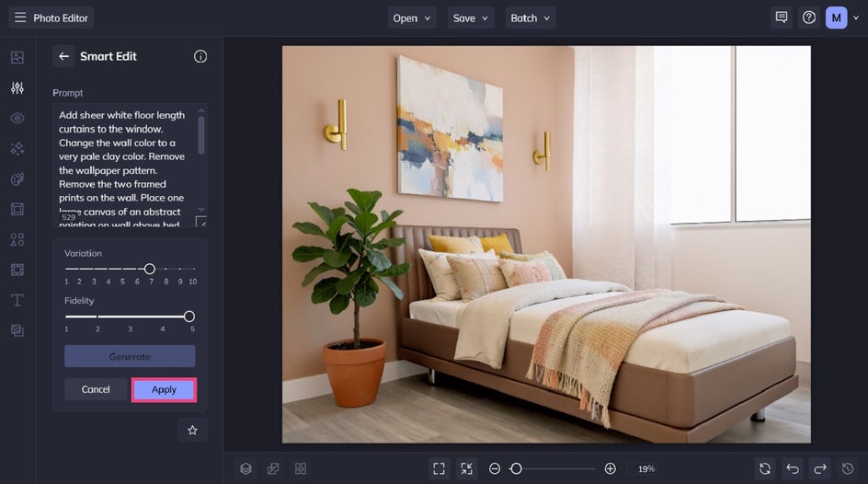The width and height of the screenshot is (868, 484).
Task: Open the feedback chat icon
Action: tap(782, 17)
